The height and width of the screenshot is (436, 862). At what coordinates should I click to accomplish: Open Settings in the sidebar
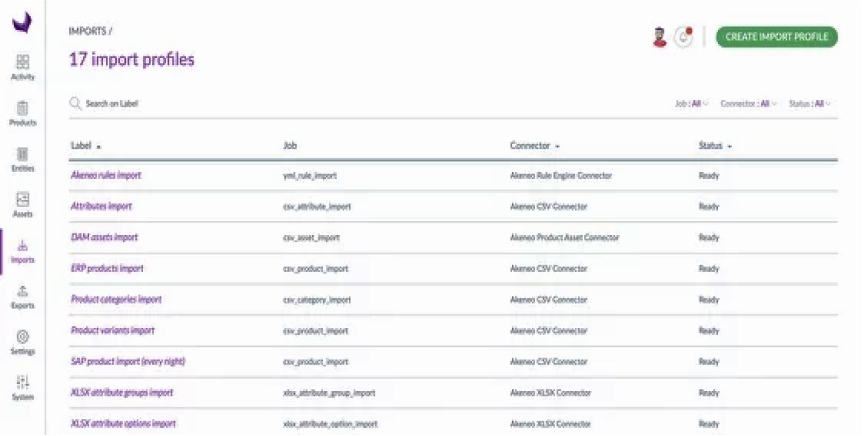point(23,343)
